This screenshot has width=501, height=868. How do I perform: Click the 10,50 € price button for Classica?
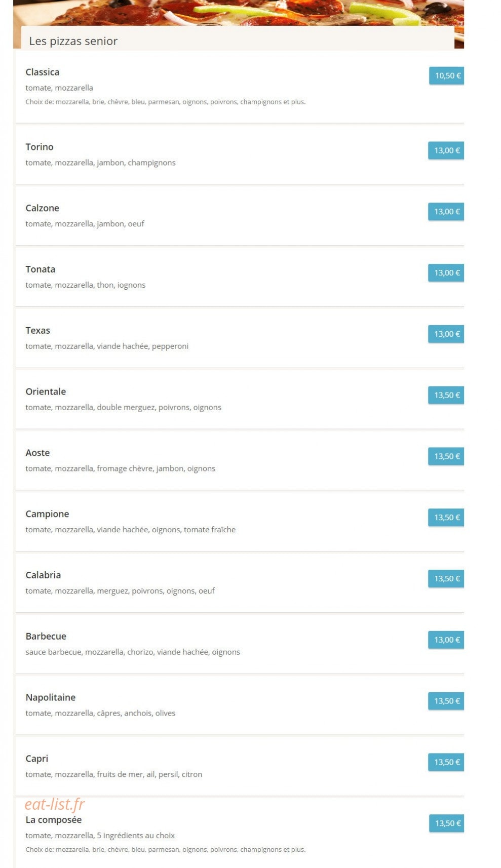[446, 75]
